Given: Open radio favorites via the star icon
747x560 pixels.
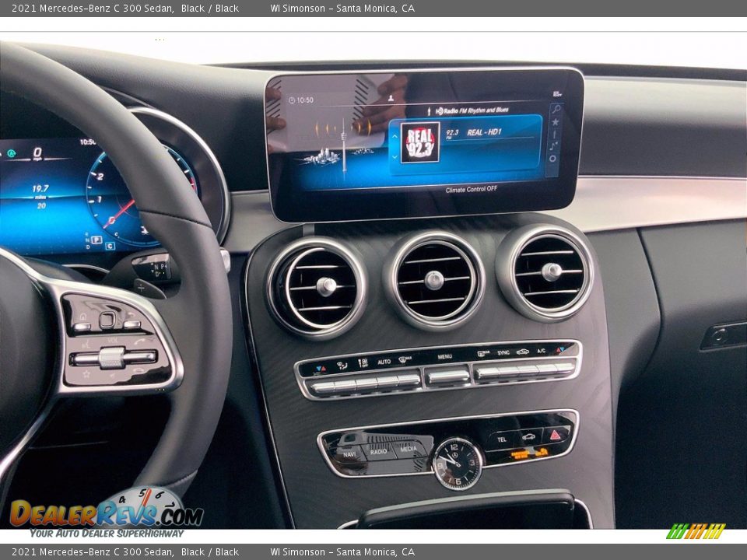Looking at the screenshot, I should 556,122.
